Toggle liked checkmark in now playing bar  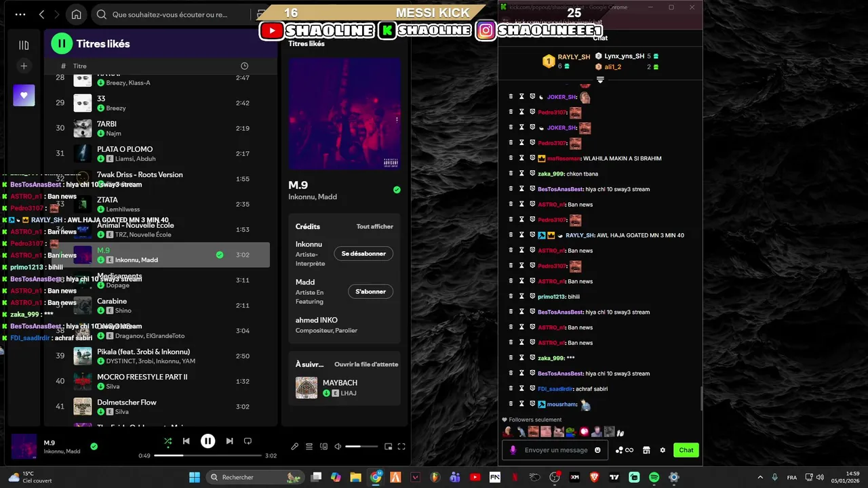tap(94, 446)
